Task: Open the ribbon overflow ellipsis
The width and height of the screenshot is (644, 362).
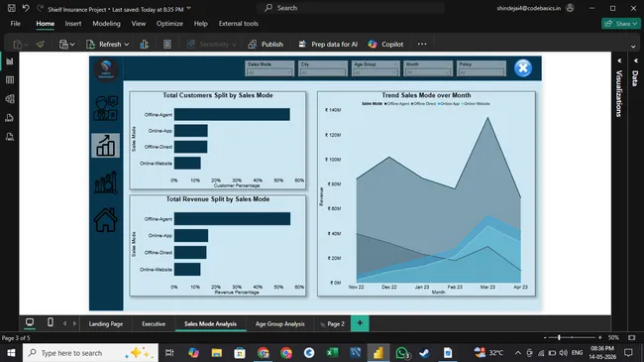Action: pyautogui.click(x=422, y=44)
